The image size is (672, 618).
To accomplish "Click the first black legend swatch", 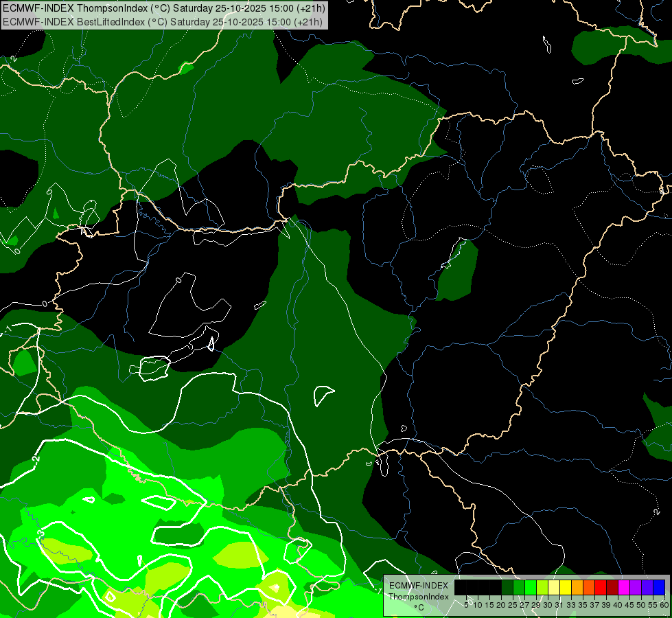I will click(461, 587).
